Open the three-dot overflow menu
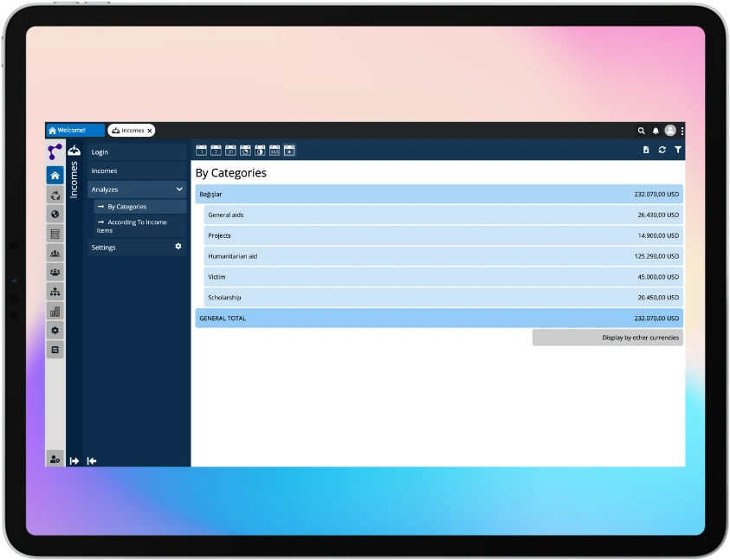Screen dimensions: 730x560 (x=682, y=131)
